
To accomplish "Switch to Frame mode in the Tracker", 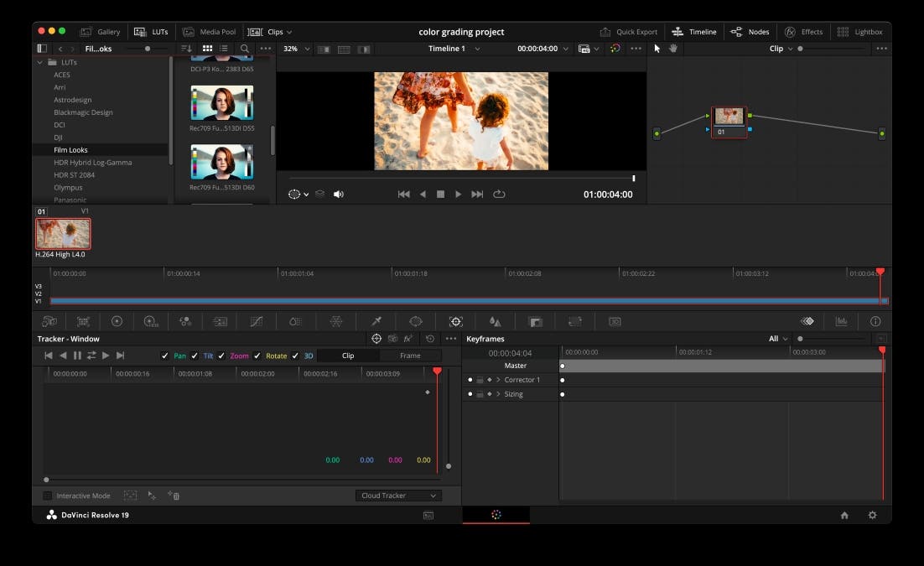I will [410, 355].
